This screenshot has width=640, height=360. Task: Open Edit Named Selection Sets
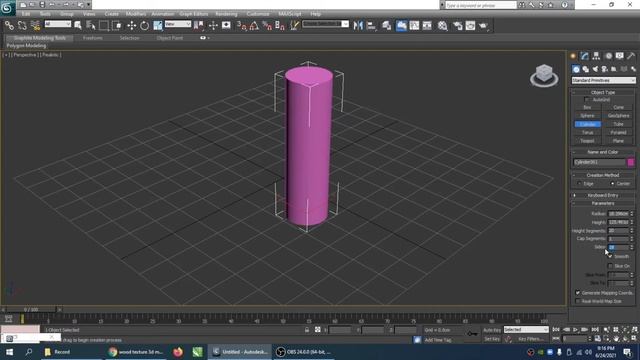[x=294, y=26]
